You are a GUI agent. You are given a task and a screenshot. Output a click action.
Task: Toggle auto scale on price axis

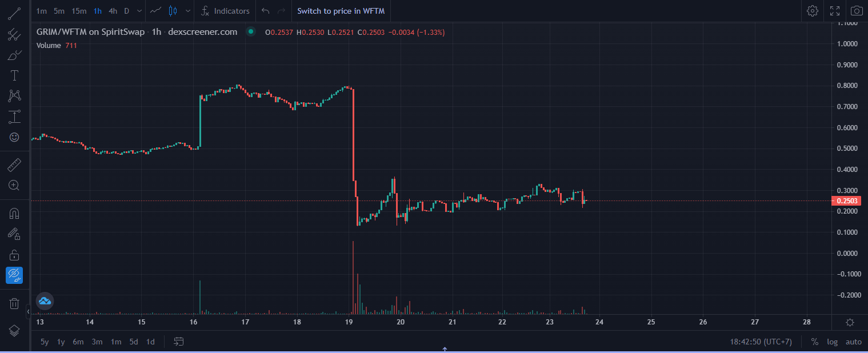pyautogui.click(x=853, y=342)
